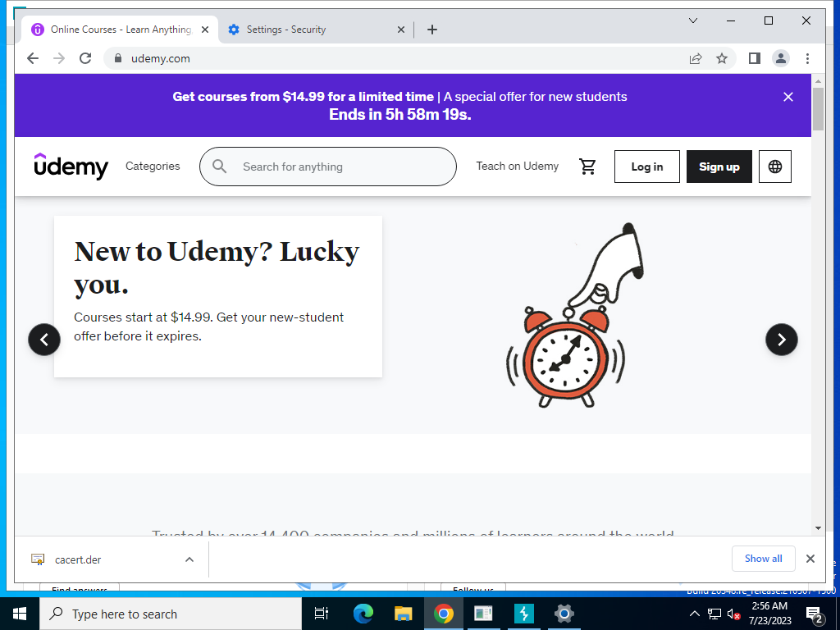Open the network tray icon
This screenshot has height=630, width=840.
714,614
